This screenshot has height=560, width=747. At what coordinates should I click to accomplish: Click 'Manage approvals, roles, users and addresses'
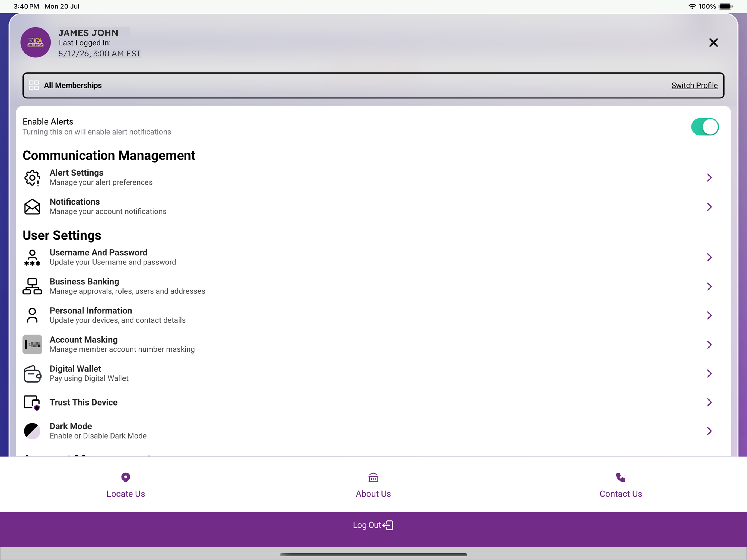coord(127,291)
